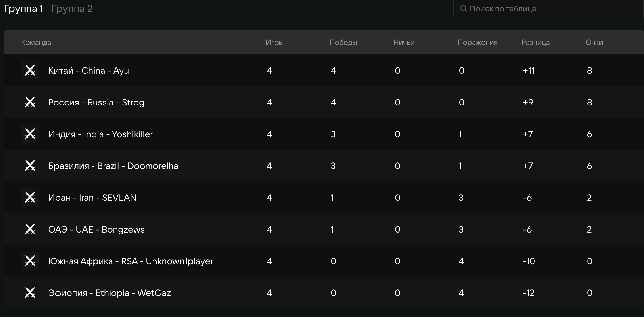The width and height of the screenshot is (644, 317).
Task: Sort by the Победы column header
Action: [343, 42]
